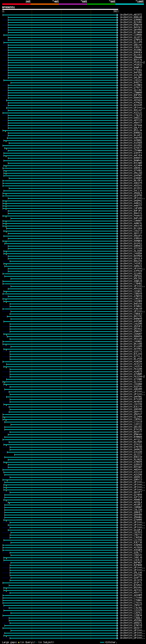Click the red 20% identity legend bar
This screenshot has height=644, width=146.
(x=16, y=4)
